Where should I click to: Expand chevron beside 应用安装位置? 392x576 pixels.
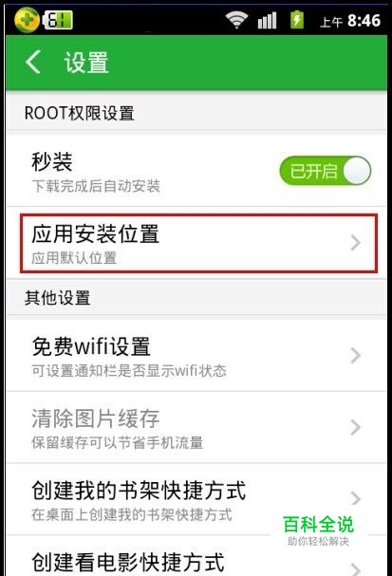pyautogui.click(x=355, y=243)
